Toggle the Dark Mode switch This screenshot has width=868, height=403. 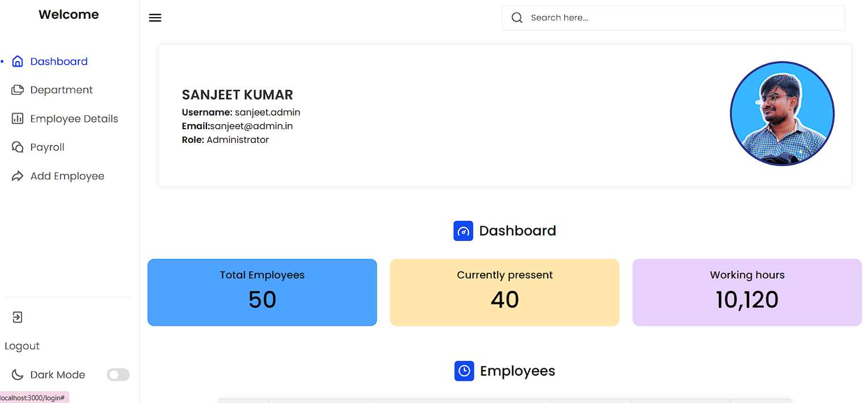(118, 375)
